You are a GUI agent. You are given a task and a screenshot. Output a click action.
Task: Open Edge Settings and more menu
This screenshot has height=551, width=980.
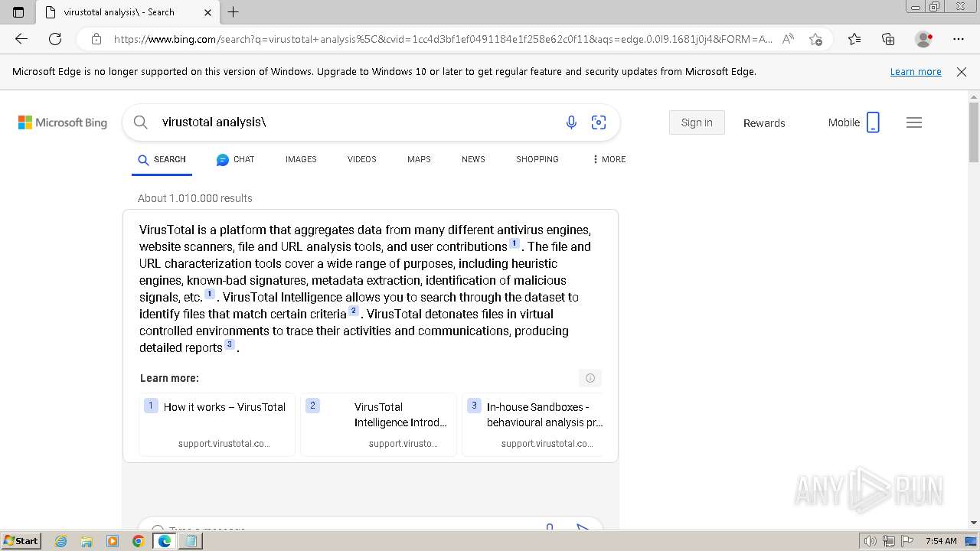[x=959, y=39]
